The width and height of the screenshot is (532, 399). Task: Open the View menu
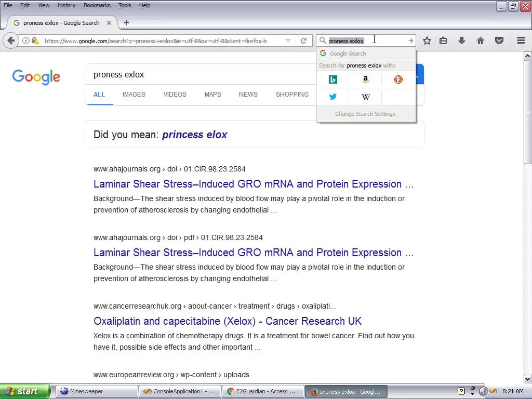tap(44, 5)
